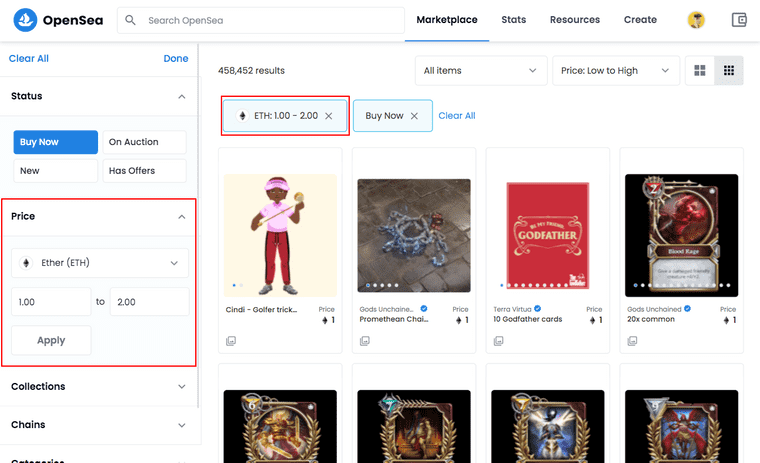Open the Resources menu
This screenshot has width=760, height=463.
575,20
